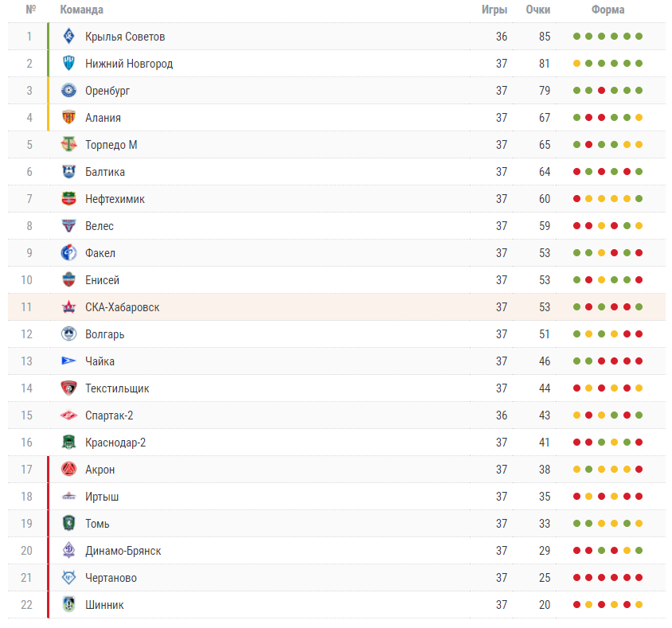Click the Факел club emblem

click(68, 253)
